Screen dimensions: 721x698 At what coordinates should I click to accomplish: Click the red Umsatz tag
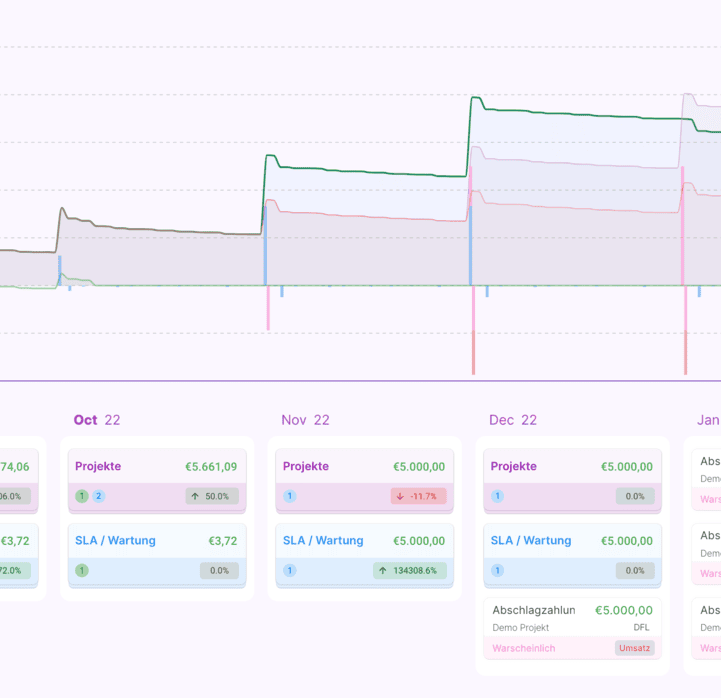634,648
